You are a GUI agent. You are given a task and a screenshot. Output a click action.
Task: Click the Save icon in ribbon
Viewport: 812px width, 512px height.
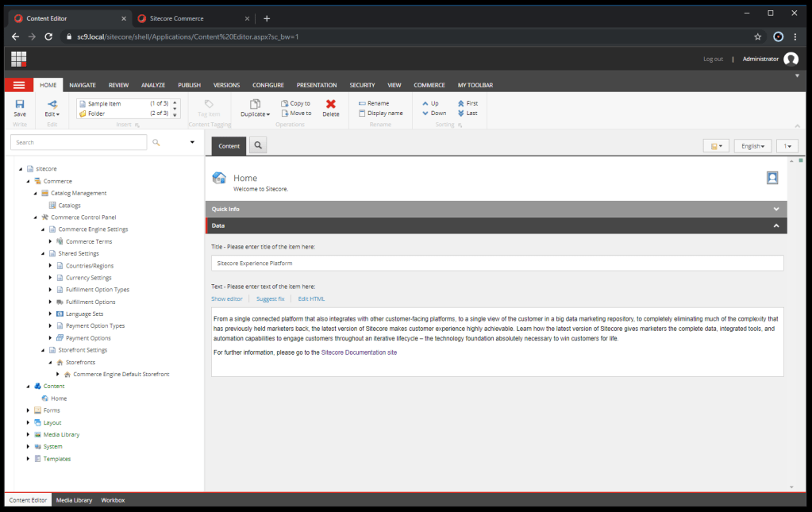click(x=20, y=104)
